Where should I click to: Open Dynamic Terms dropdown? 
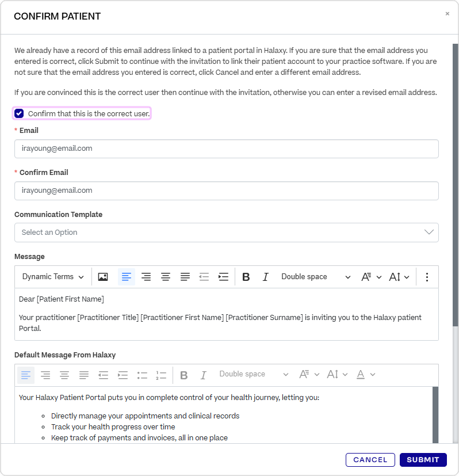coord(53,277)
